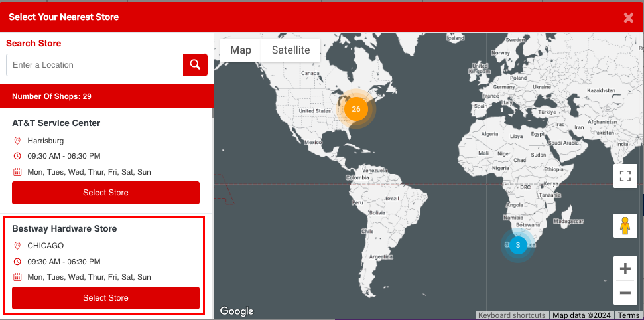Close the Select Your Nearest Store dialog
Viewport: 644px width, 320px height.
628,17
